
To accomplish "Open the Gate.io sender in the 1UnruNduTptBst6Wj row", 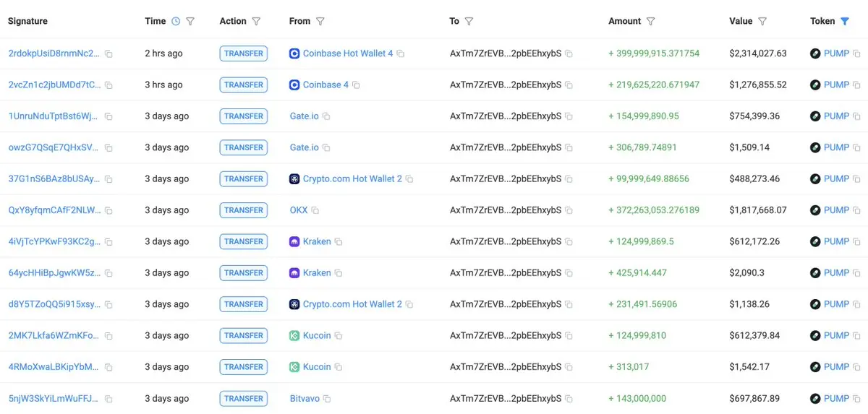I will [305, 116].
